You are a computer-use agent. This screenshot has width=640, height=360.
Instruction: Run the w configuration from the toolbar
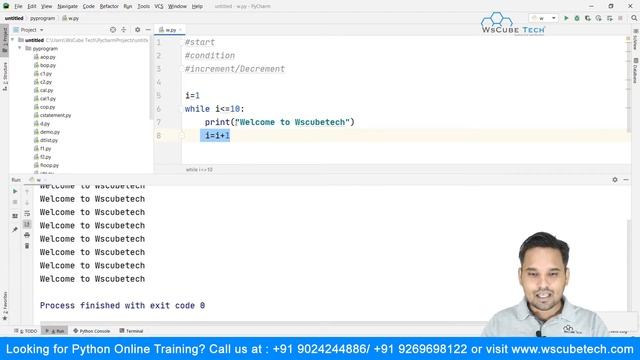[x=566, y=18]
